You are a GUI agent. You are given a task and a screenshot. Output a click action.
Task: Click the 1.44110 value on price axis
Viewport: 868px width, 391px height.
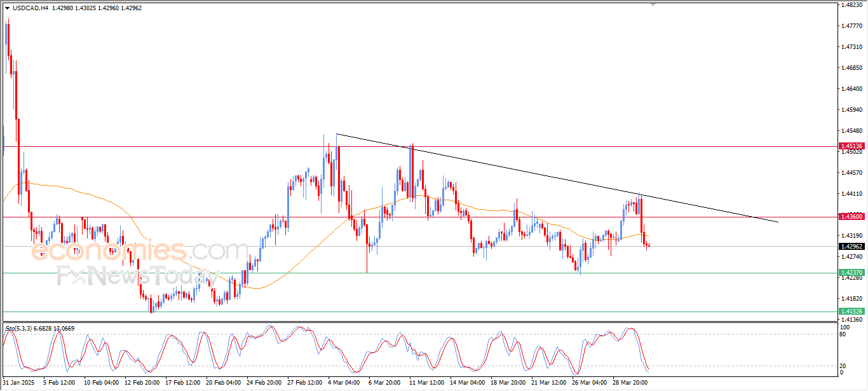(851, 194)
